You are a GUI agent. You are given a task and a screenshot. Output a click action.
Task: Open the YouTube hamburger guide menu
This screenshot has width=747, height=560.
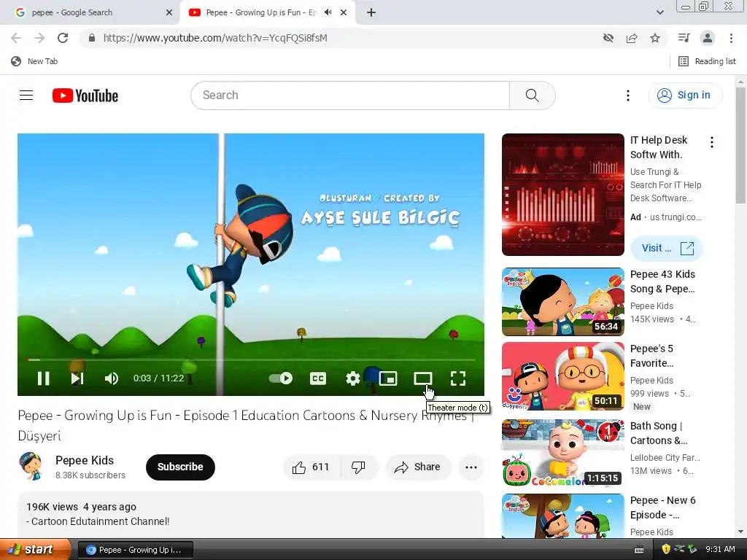click(26, 96)
